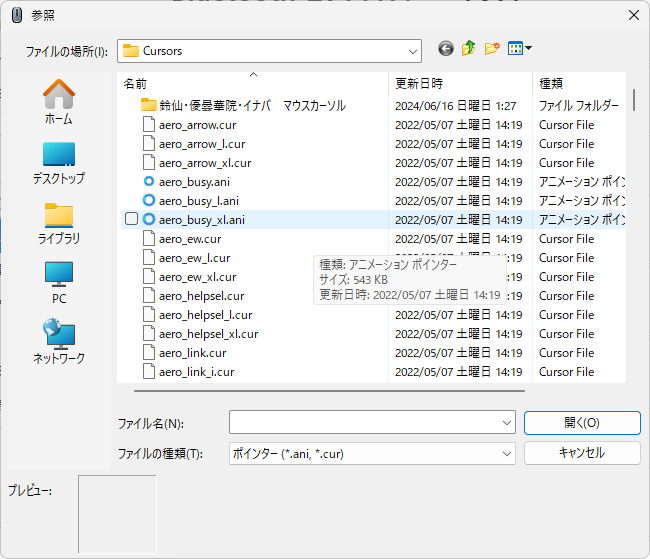Click the aero_ew.cur file icon
The height and width of the screenshot is (559, 650).
tap(149, 238)
